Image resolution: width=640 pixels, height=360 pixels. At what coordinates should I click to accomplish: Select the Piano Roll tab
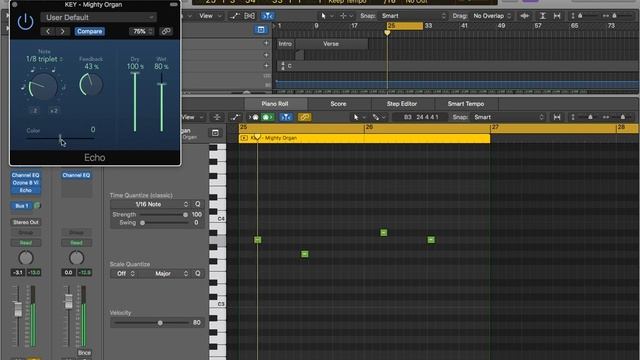click(275, 104)
